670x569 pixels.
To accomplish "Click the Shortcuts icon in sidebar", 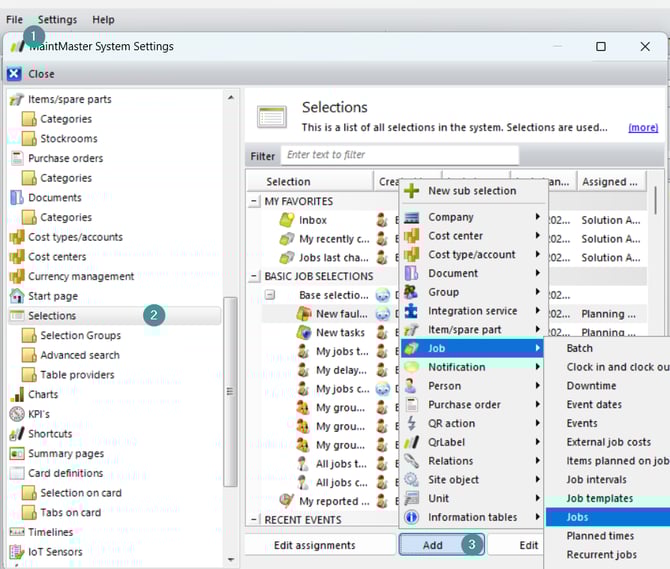I will [x=17, y=434].
